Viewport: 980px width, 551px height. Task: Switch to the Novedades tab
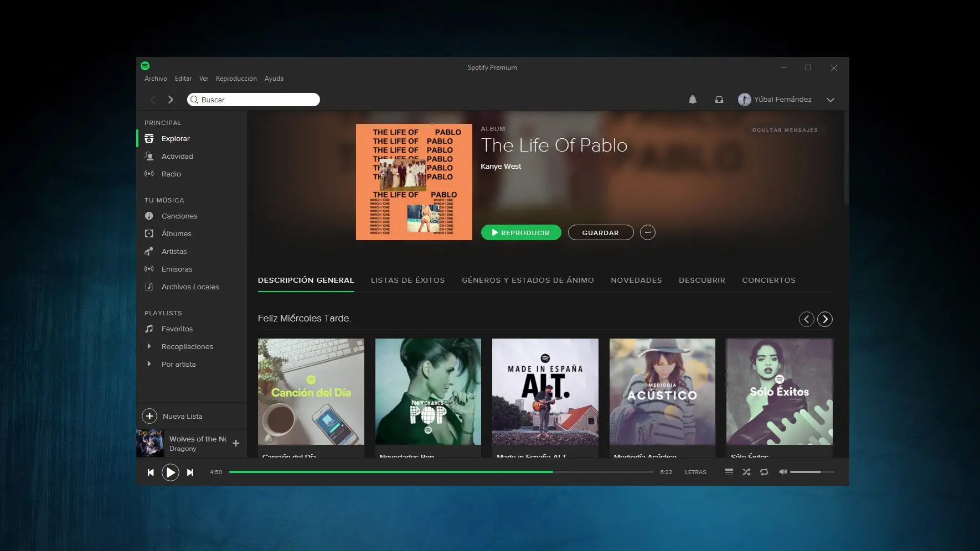tap(636, 280)
